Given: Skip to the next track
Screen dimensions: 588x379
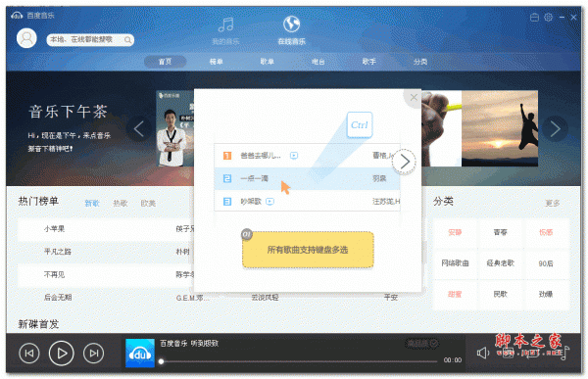Looking at the screenshot, I should (93, 354).
